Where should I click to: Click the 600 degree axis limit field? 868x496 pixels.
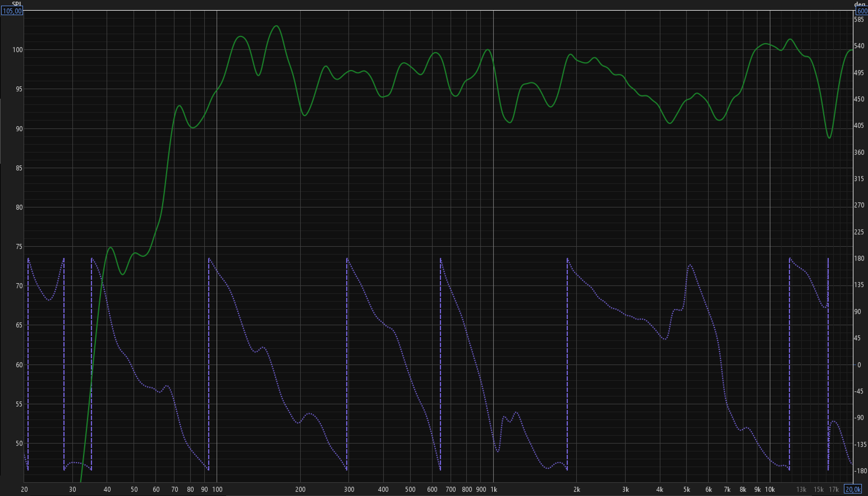[x=862, y=11]
